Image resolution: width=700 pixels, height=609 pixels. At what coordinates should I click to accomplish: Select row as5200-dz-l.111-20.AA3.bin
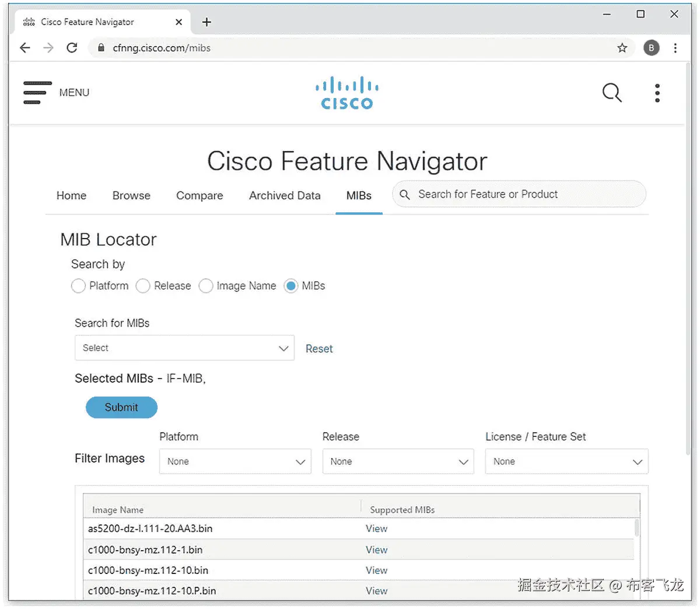(359, 528)
